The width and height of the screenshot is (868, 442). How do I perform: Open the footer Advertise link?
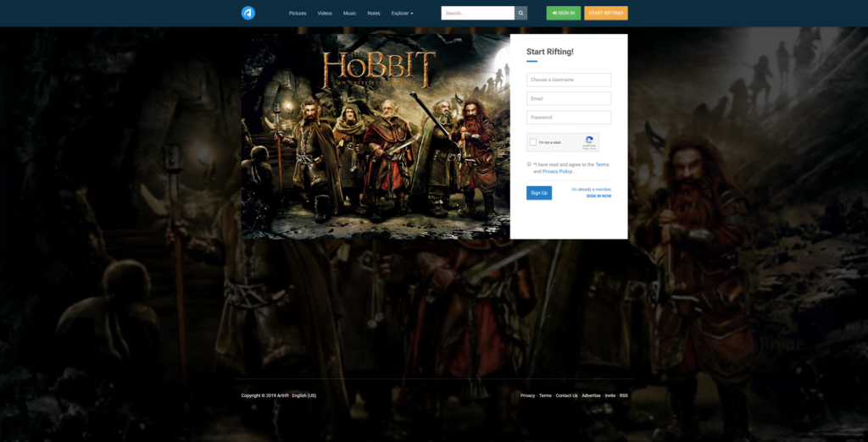tap(591, 395)
